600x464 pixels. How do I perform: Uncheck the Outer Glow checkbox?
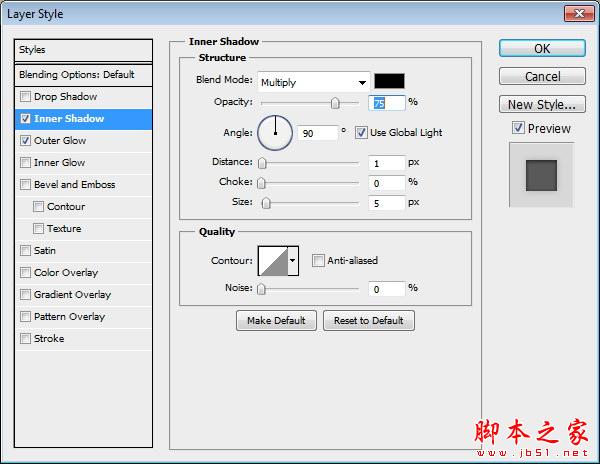25,140
